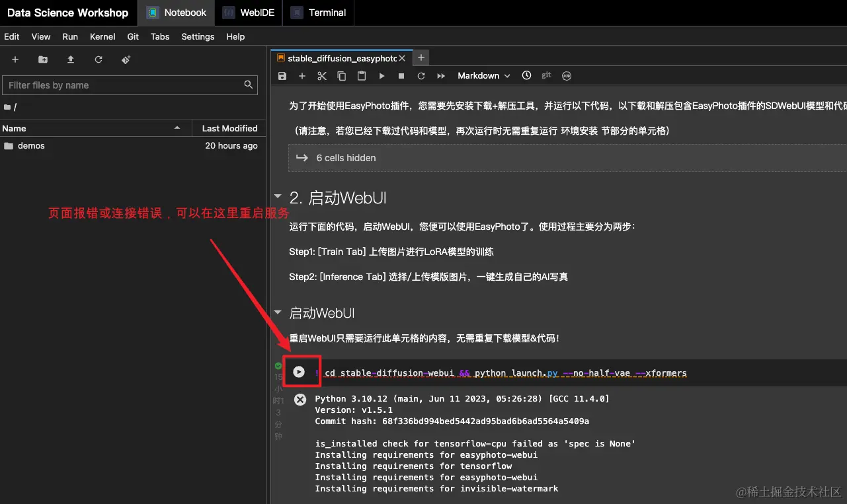Open the Run menu
Screen dimensions: 847x504
tap(70, 36)
